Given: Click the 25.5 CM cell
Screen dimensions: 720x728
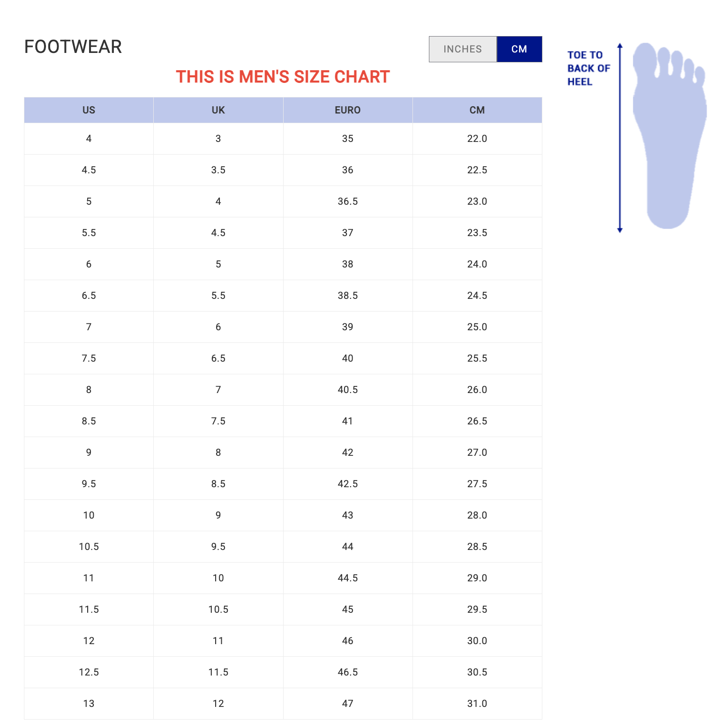Looking at the screenshot, I should pyautogui.click(x=477, y=358).
